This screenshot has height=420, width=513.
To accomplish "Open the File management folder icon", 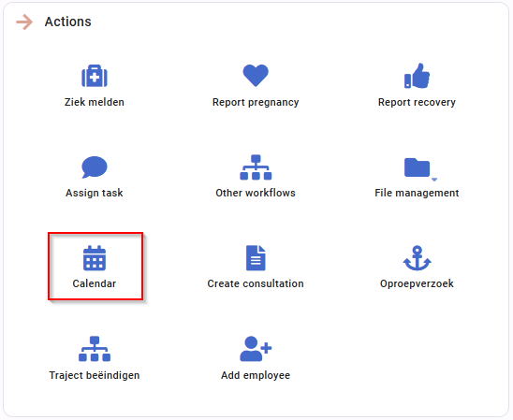I will point(417,167).
